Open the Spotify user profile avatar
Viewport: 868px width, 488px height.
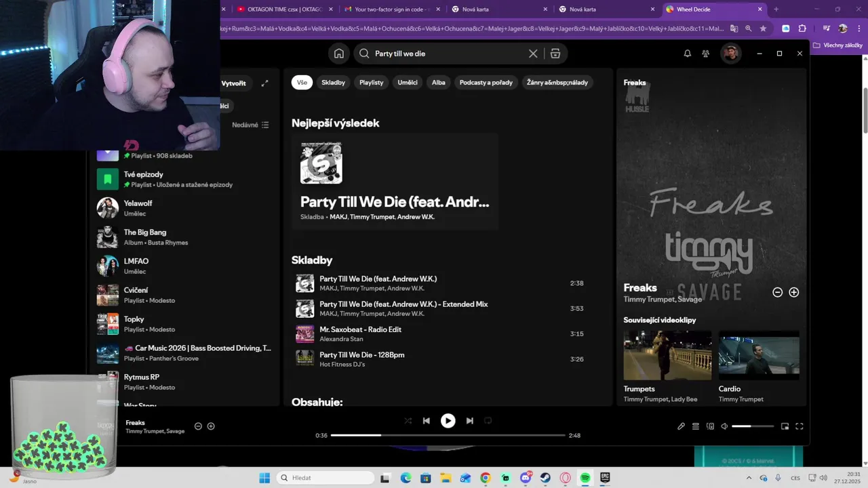(x=730, y=54)
